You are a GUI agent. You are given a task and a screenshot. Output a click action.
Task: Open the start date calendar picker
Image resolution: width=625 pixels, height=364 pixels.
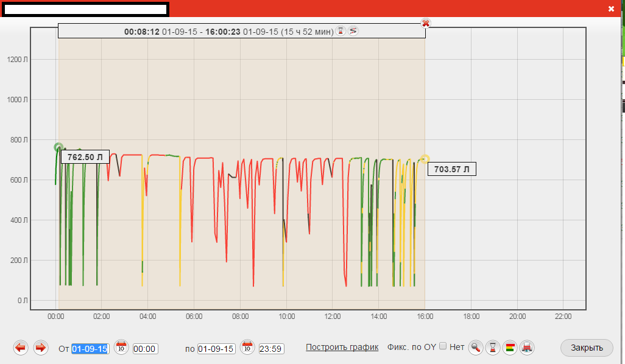coord(121,348)
